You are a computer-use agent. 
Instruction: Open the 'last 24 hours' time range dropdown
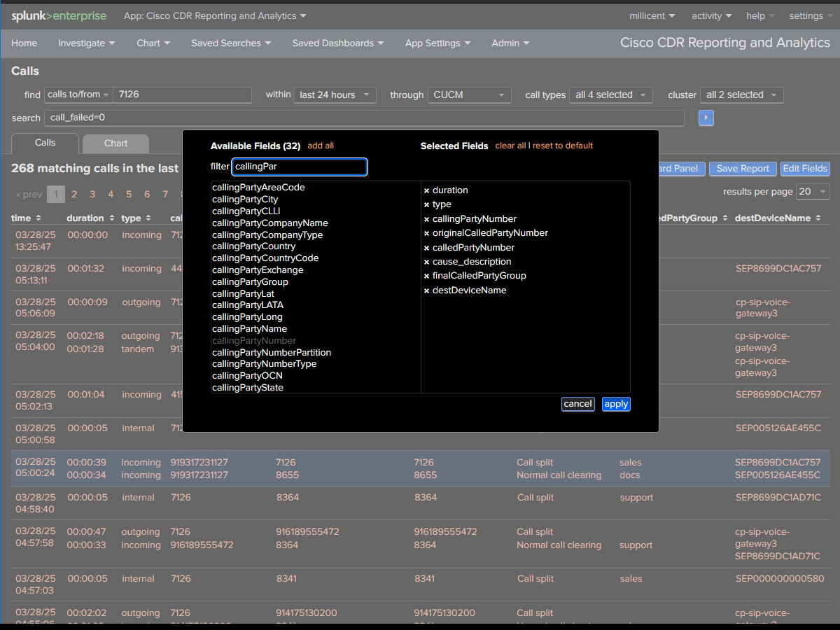coord(335,94)
